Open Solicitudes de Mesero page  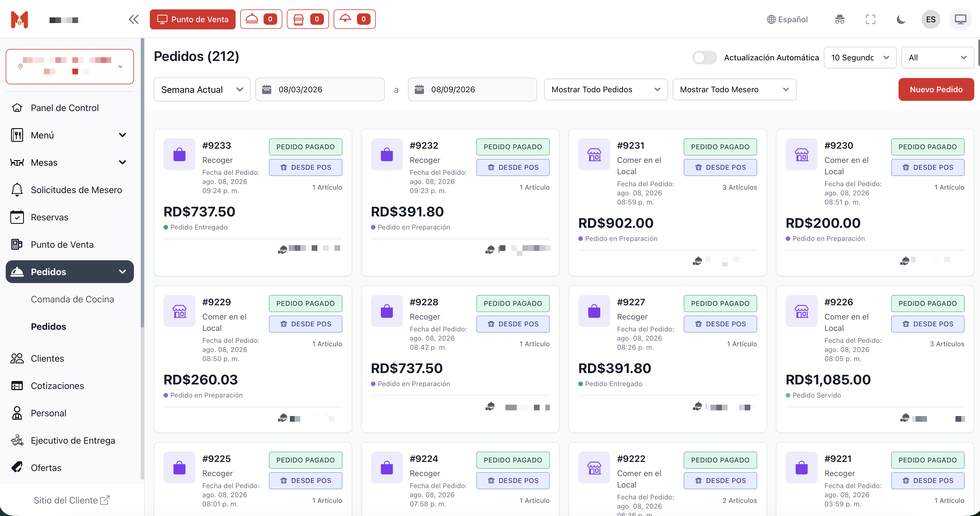click(70, 190)
